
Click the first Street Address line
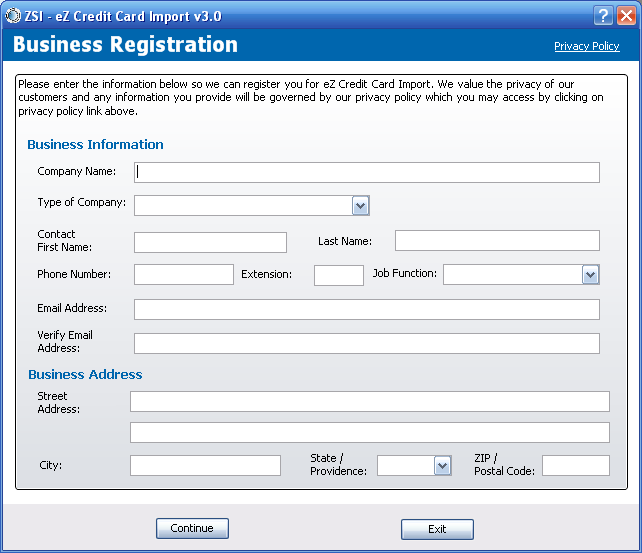[x=370, y=402]
